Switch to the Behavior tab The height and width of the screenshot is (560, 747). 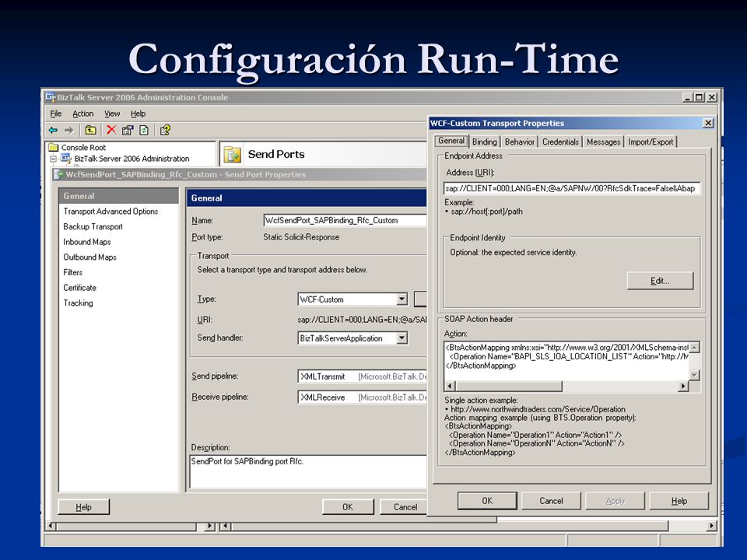[x=520, y=142]
